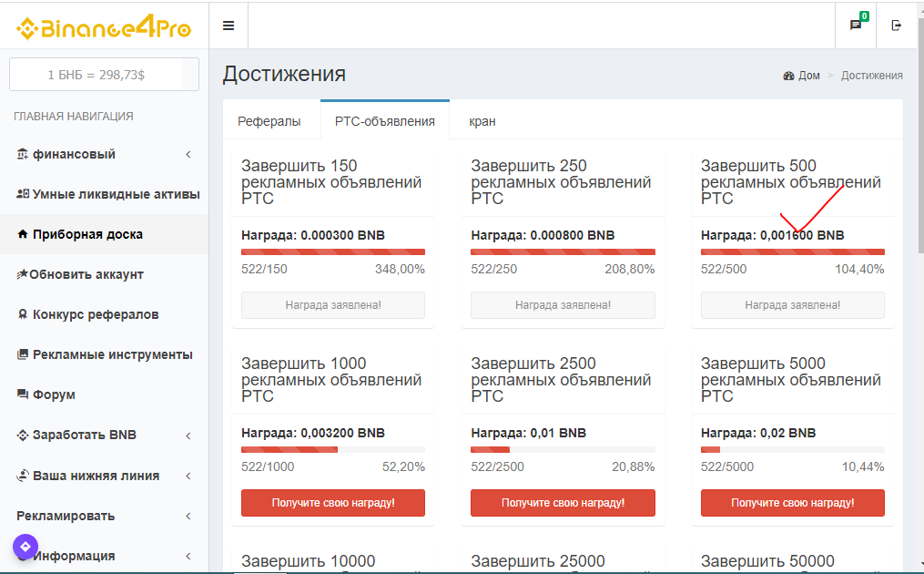Viewport: 924px width, 574px height.
Task: Claim reward for 1000 PTC ads
Action: [x=333, y=503]
